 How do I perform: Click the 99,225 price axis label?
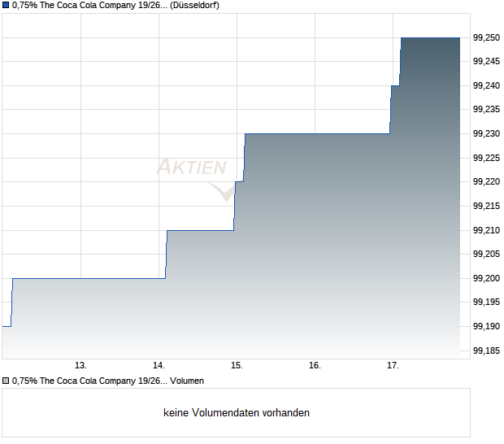click(486, 159)
